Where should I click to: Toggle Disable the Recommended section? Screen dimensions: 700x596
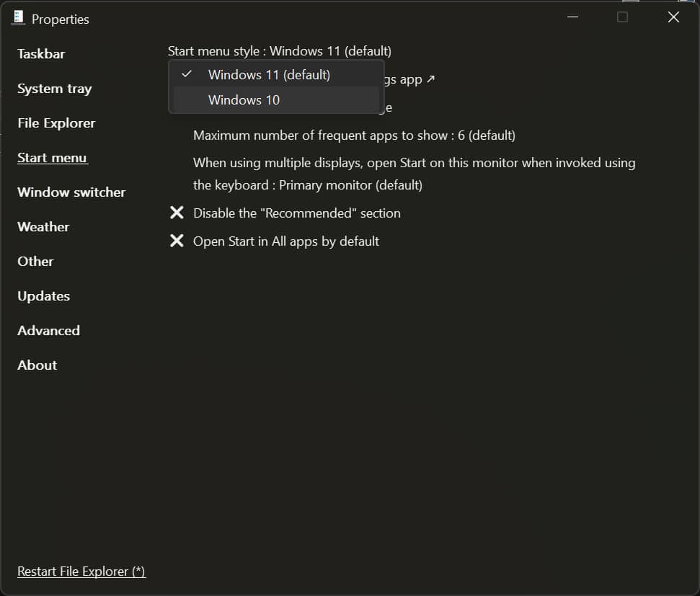pyautogui.click(x=296, y=213)
